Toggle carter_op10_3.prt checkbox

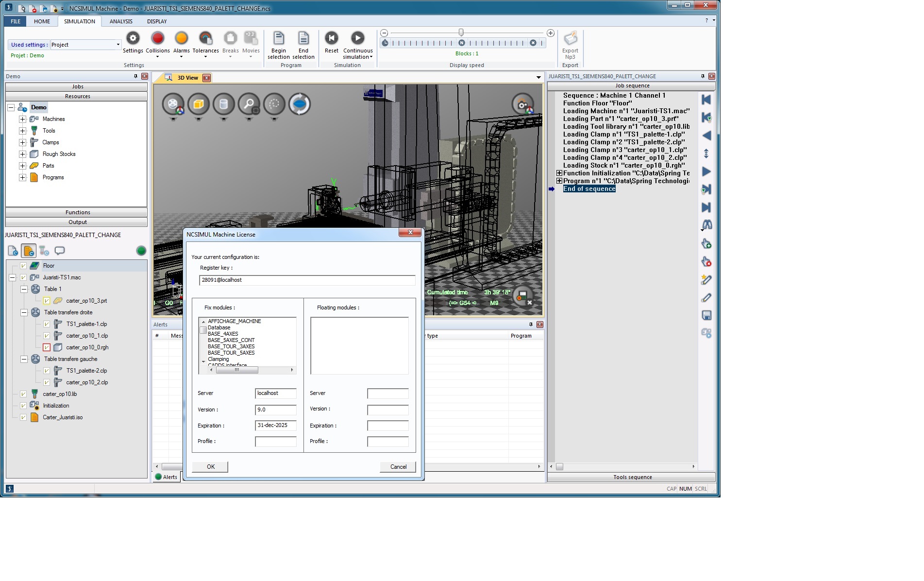pyautogui.click(x=47, y=301)
